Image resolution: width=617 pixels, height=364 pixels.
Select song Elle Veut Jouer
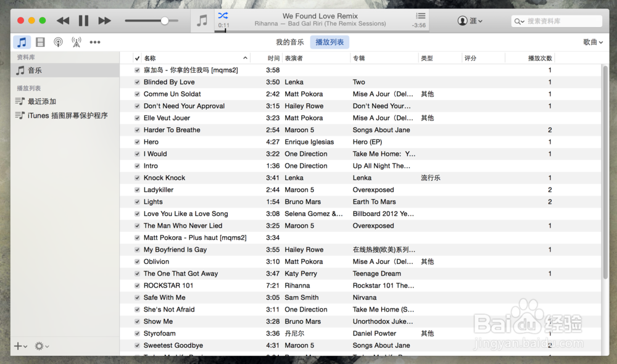click(x=360, y=118)
